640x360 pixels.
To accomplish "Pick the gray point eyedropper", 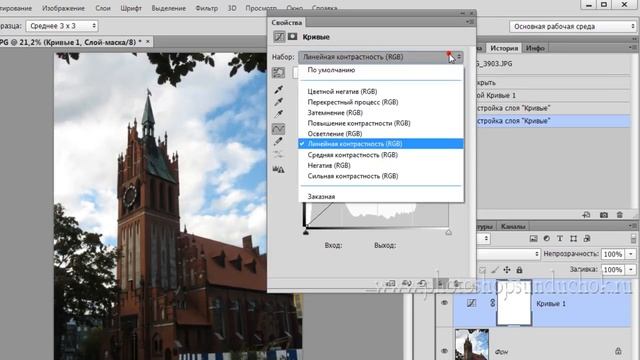I will (279, 102).
